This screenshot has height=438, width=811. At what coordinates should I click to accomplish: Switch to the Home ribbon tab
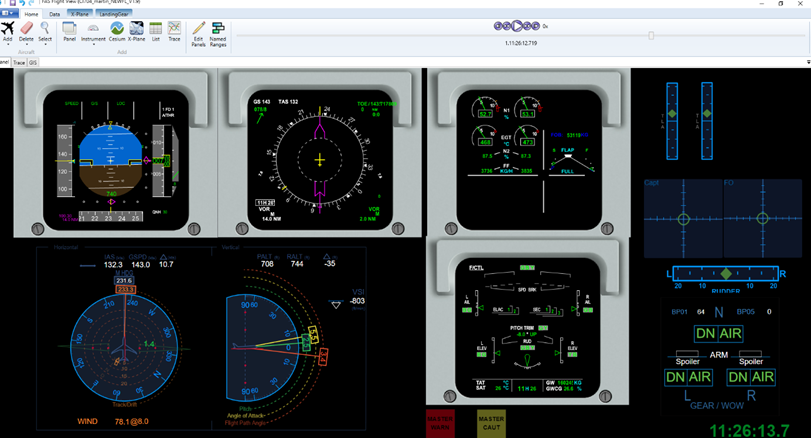pos(31,14)
